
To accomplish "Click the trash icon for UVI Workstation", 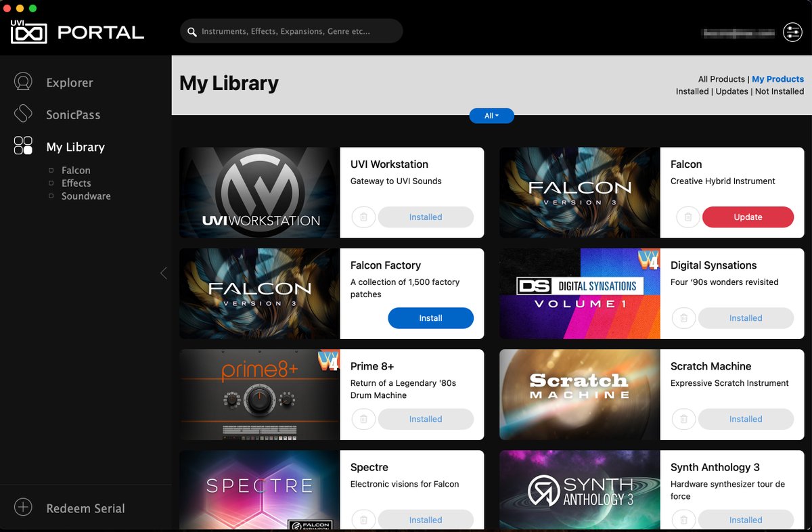I will point(363,217).
